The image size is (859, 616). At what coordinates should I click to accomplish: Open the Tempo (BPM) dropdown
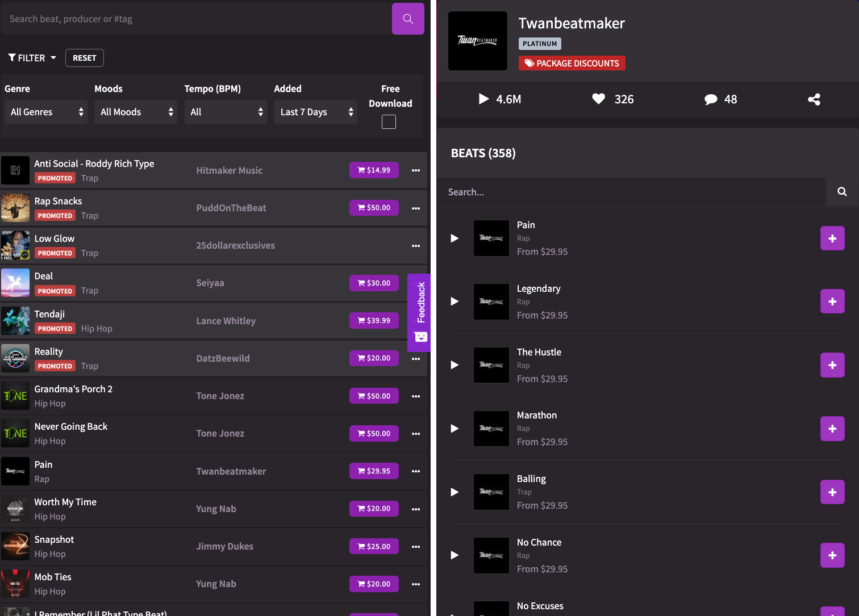coord(226,112)
